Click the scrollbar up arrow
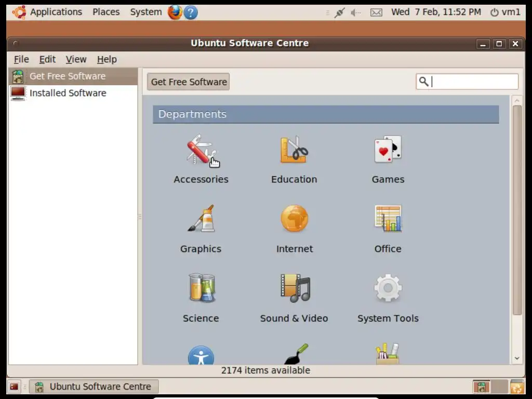 coord(517,100)
